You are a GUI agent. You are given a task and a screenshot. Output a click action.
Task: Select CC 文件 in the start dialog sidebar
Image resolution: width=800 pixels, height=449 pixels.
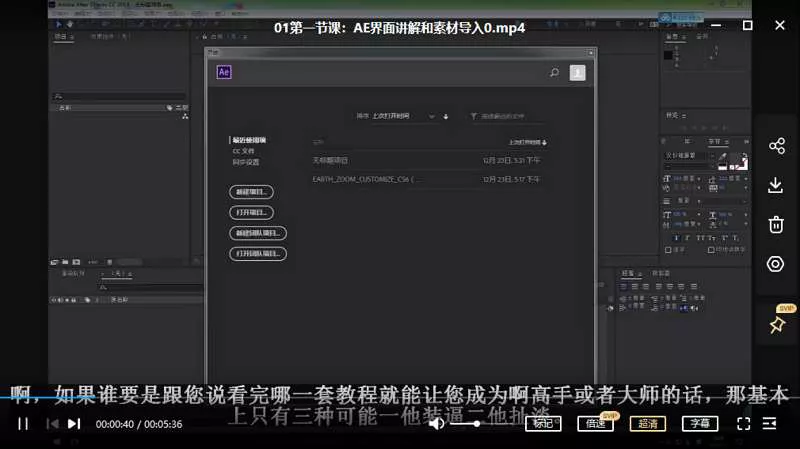pos(243,151)
